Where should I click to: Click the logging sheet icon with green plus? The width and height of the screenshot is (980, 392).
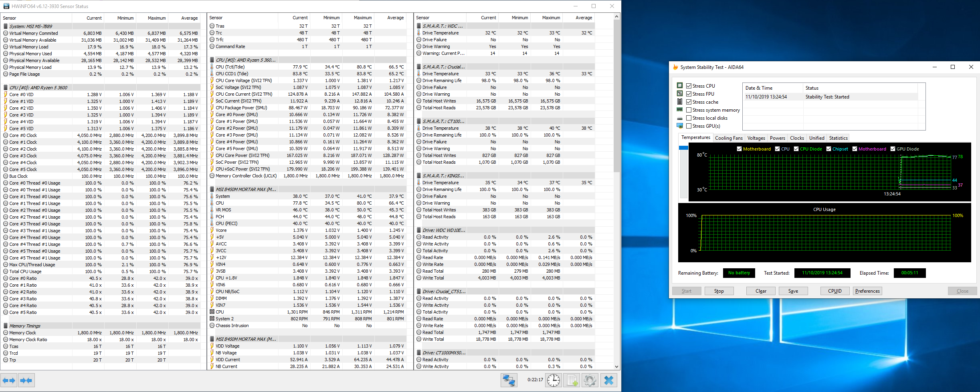pyautogui.click(x=572, y=380)
